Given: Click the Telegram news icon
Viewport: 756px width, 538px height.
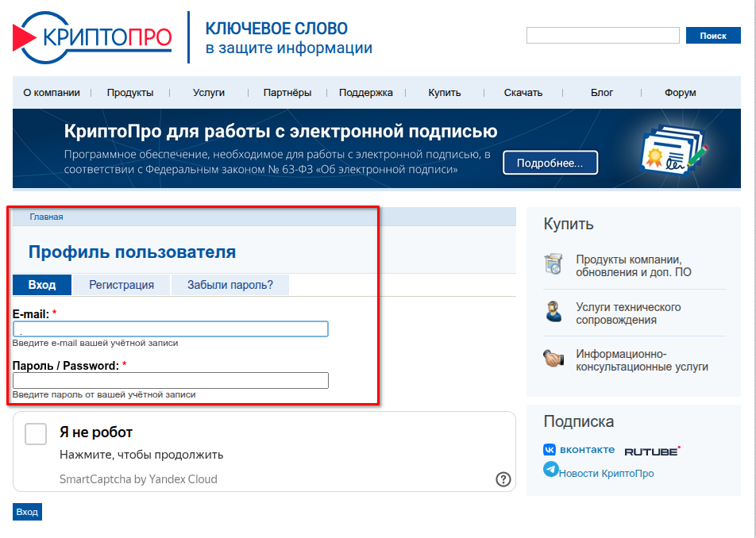Looking at the screenshot, I should coord(551,470).
